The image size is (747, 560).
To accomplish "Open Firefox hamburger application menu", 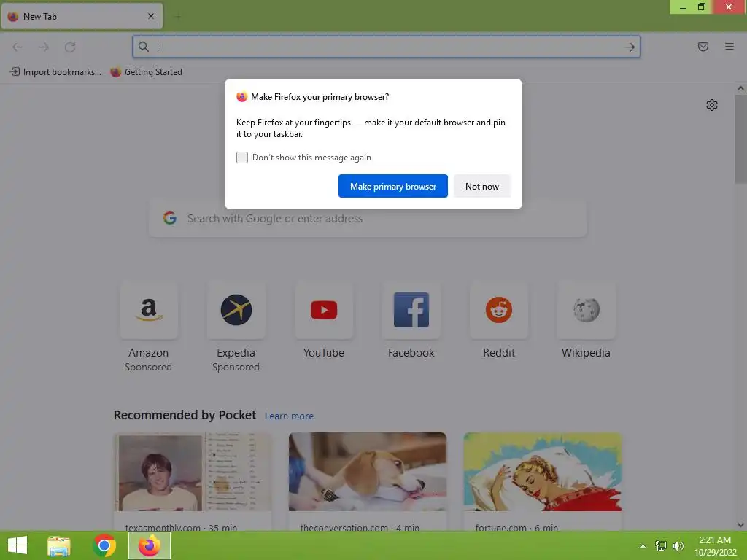I will coord(729,47).
